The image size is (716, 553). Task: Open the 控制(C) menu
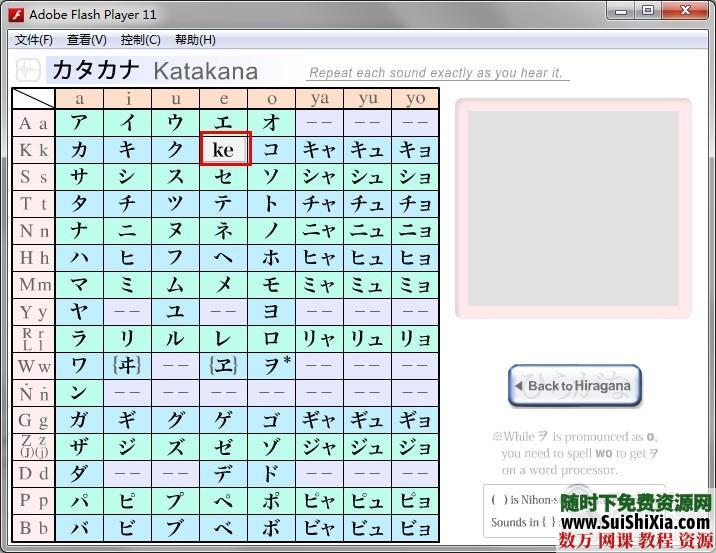(x=140, y=40)
